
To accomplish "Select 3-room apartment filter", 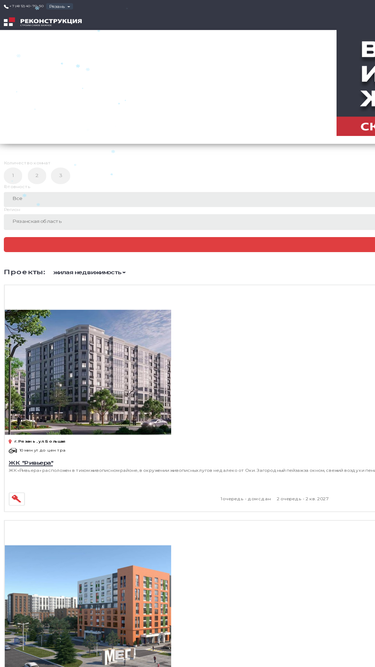I will coord(60,176).
